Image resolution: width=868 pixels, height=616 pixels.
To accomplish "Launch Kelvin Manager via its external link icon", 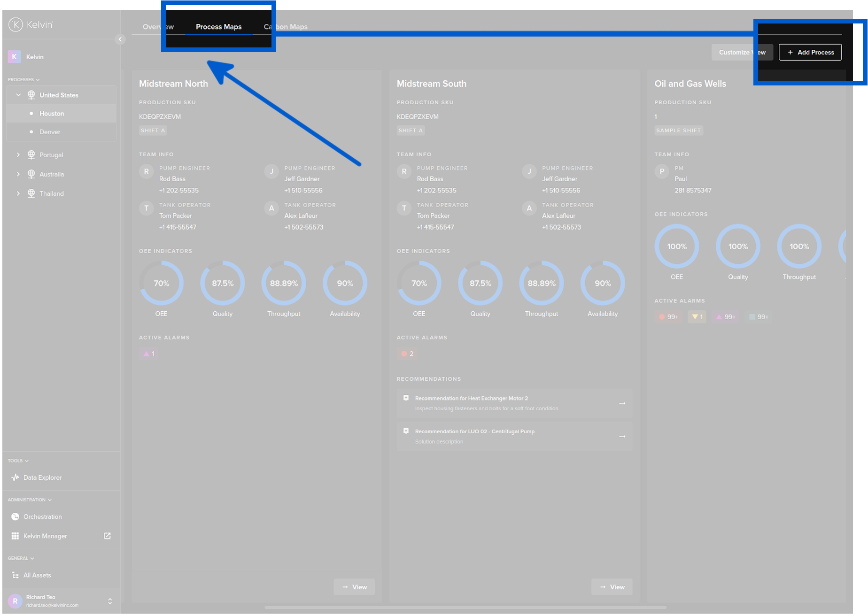I will (x=107, y=536).
